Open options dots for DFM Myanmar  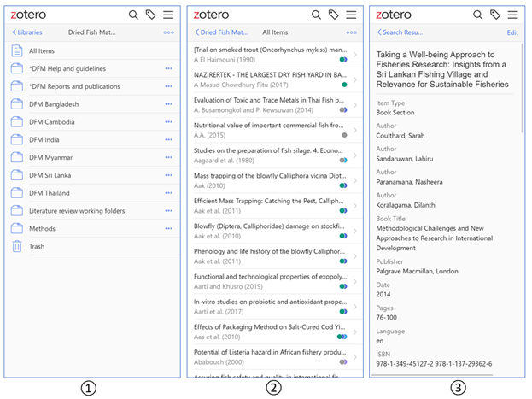click(x=168, y=157)
